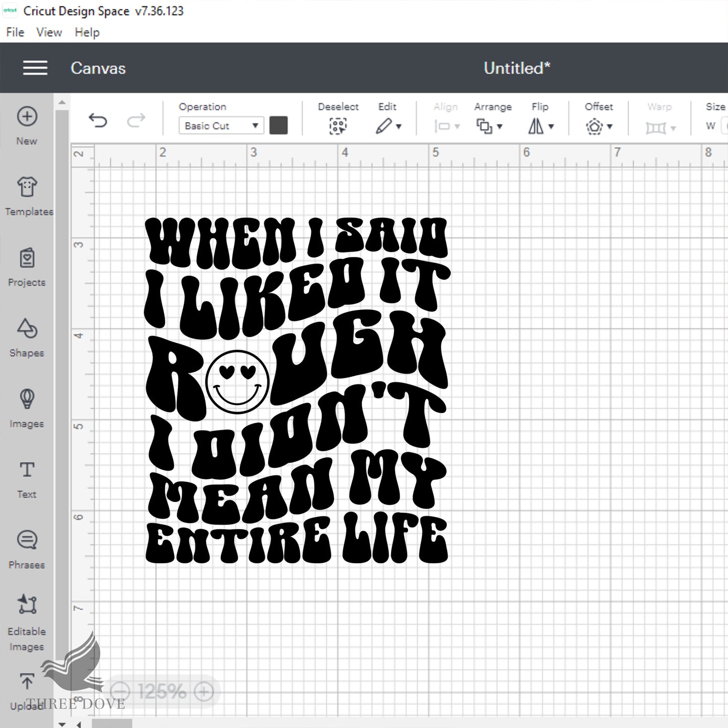Viewport: 728px width, 728px height.
Task: Click the Deselect icon
Action: tap(338, 126)
